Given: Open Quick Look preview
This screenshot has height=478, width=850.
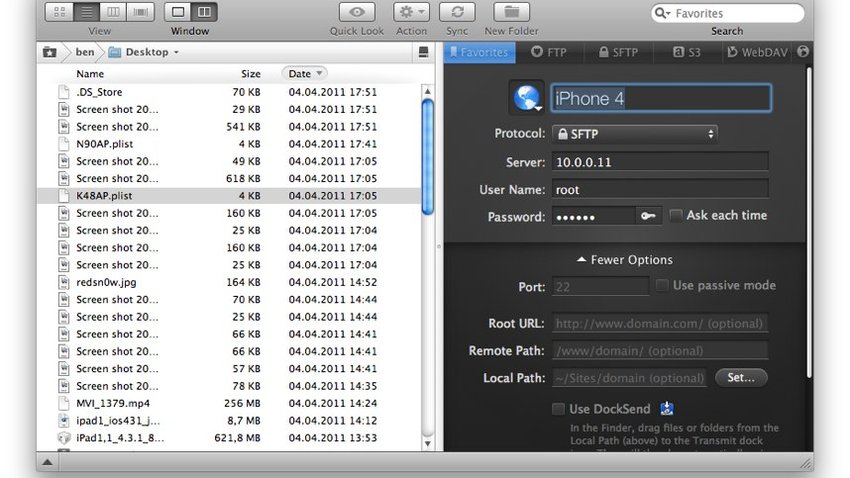Looking at the screenshot, I should click(x=357, y=12).
